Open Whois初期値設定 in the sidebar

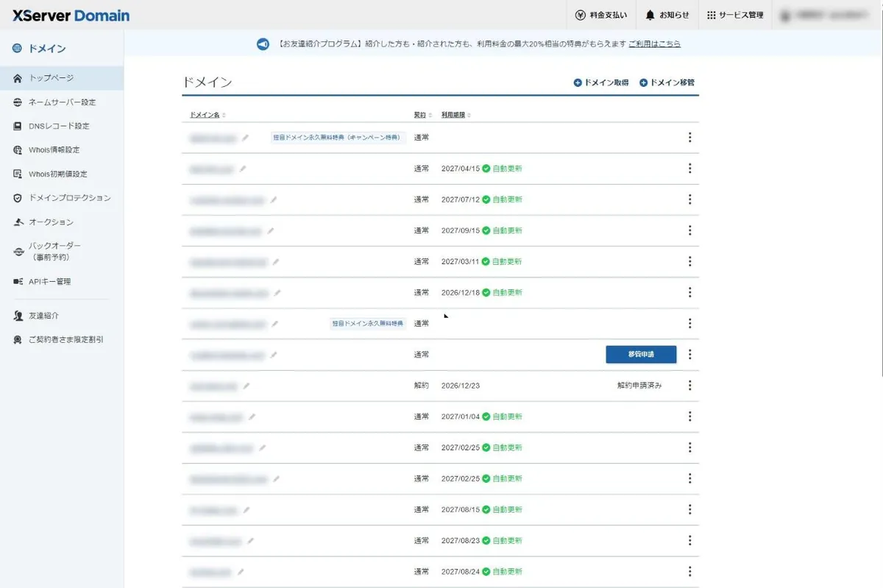pyautogui.click(x=62, y=174)
